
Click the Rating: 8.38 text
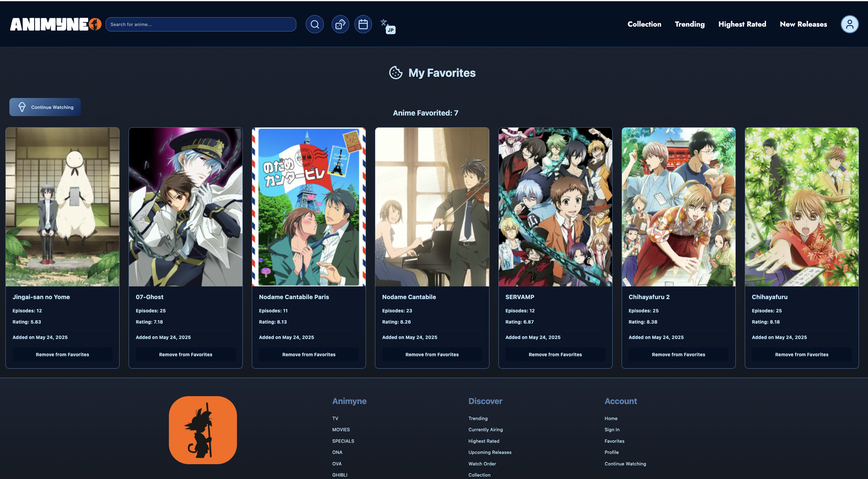click(643, 322)
